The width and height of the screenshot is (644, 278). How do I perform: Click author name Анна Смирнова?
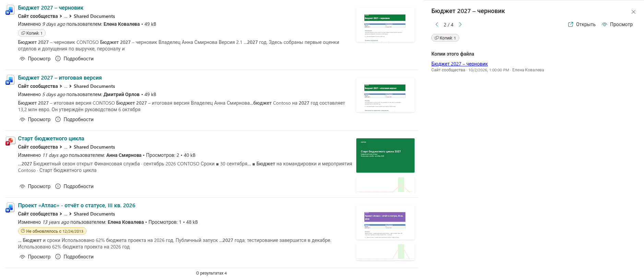[124, 155]
